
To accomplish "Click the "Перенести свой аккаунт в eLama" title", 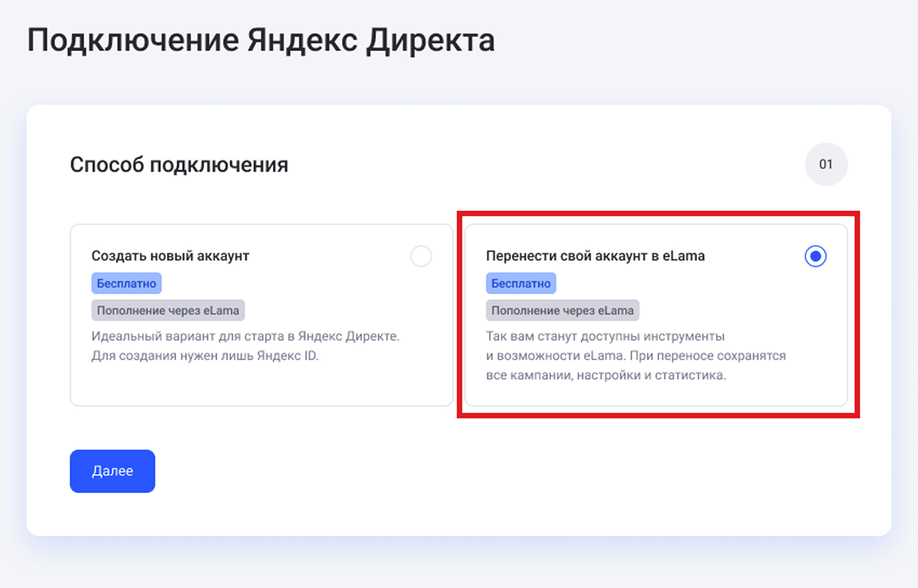I will (x=595, y=256).
